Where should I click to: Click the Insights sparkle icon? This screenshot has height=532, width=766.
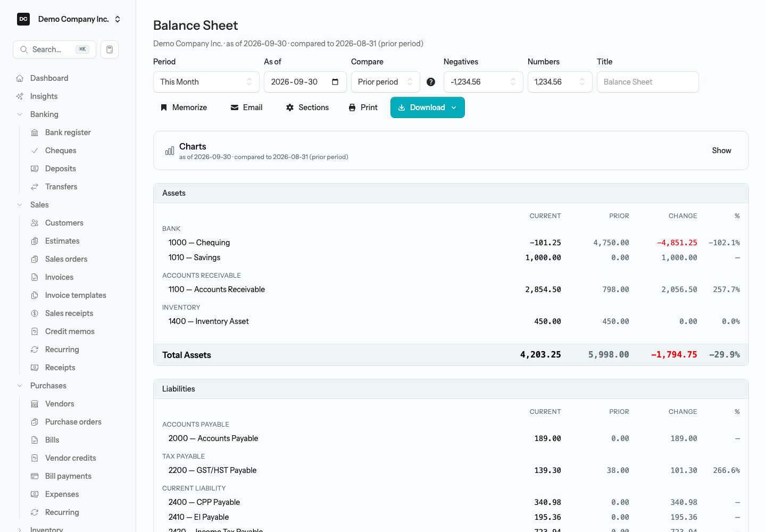20,96
